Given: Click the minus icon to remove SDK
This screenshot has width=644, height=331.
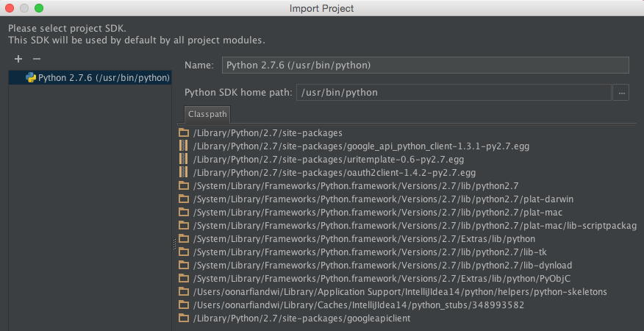Looking at the screenshot, I should point(36,59).
